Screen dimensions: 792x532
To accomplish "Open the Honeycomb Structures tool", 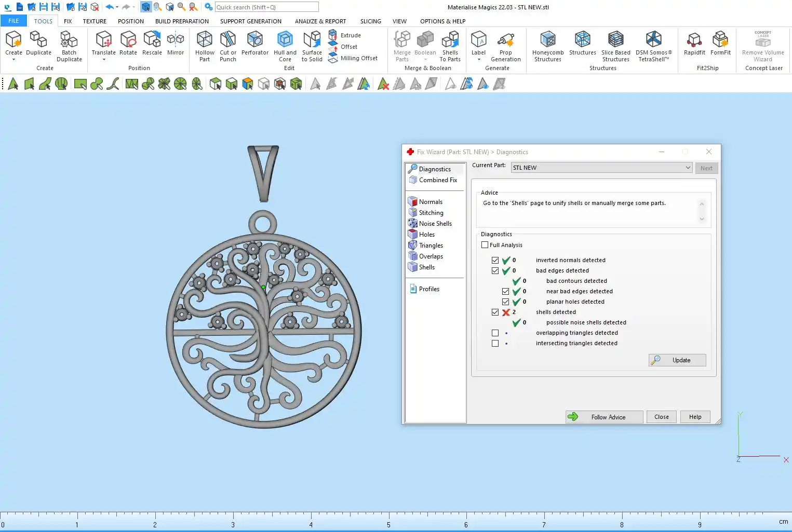I will [547, 46].
